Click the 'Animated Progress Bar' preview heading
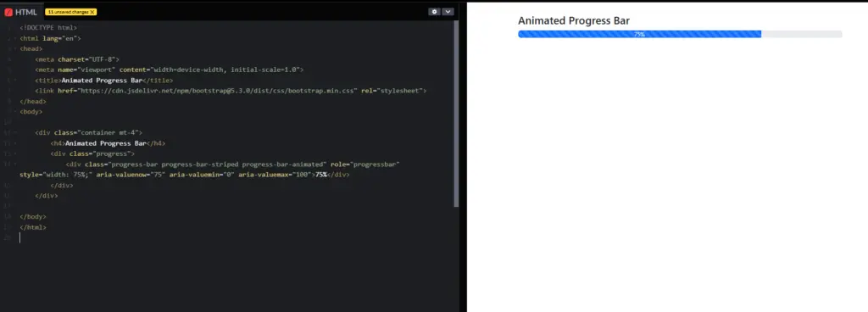The image size is (868, 312). point(574,21)
